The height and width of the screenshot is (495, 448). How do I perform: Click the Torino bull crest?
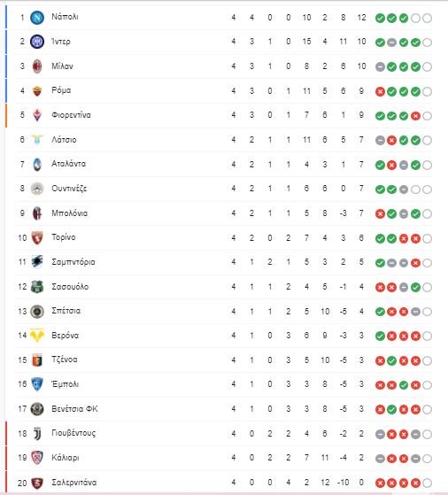click(37, 237)
